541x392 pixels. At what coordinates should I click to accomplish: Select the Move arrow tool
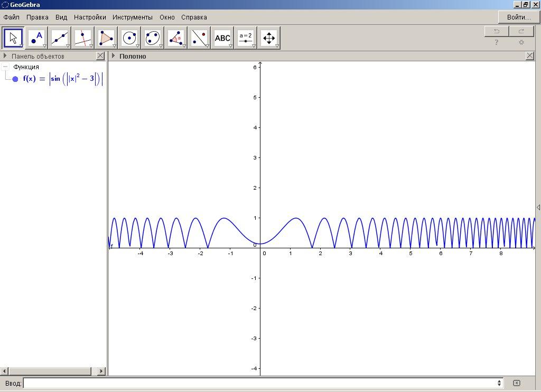[13, 38]
